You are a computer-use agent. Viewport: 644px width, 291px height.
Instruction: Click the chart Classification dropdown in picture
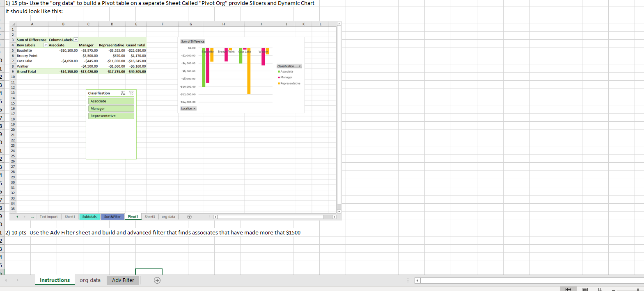click(289, 66)
